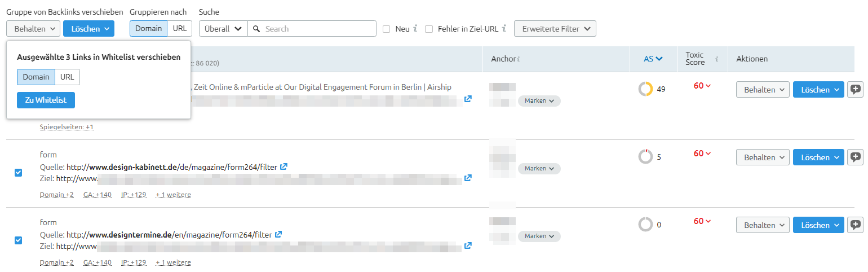
Task: Open Löschen dropdown in designtermine.de row
Action: click(818, 225)
